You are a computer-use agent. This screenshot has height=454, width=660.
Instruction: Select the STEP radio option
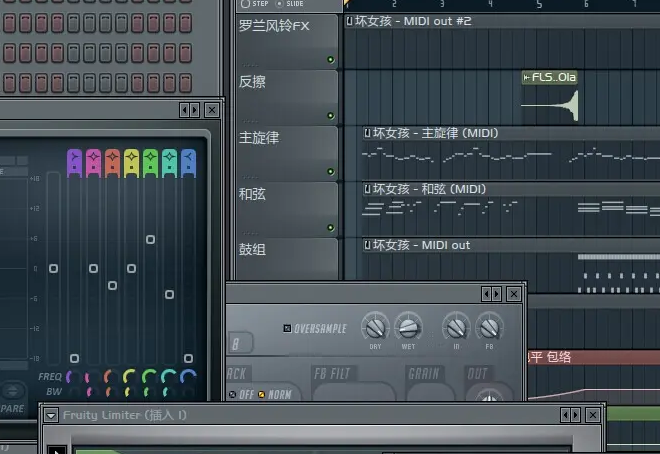coord(245,4)
